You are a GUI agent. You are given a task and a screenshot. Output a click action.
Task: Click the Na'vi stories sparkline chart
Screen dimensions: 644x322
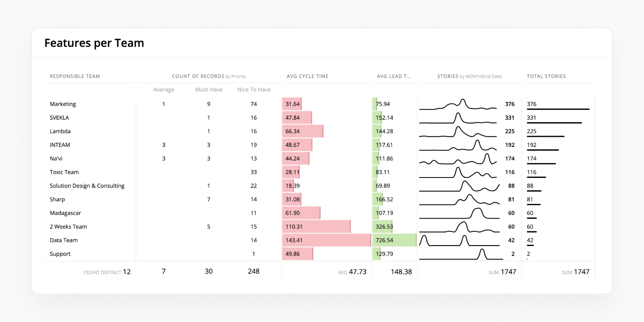point(458,159)
